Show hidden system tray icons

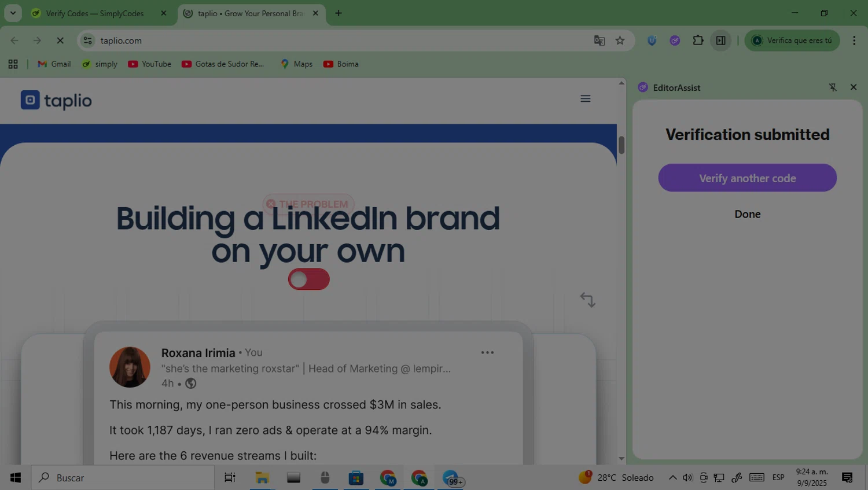click(672, 477)
